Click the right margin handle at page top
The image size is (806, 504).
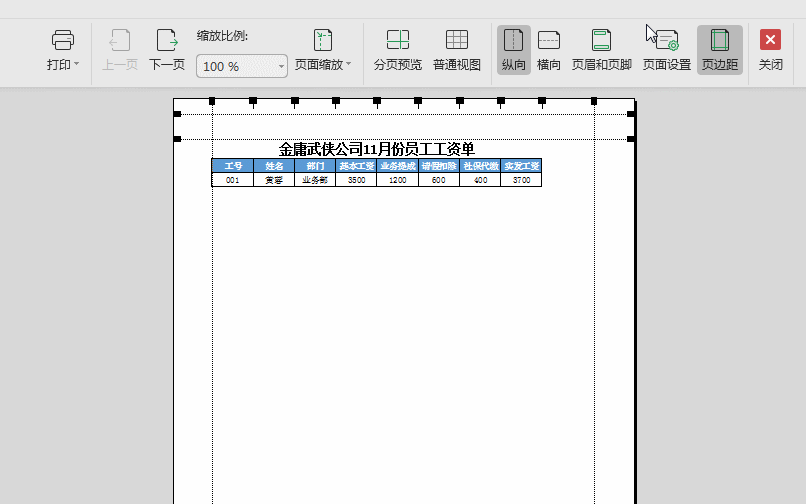pyautogui.click(x=594, y=101)
